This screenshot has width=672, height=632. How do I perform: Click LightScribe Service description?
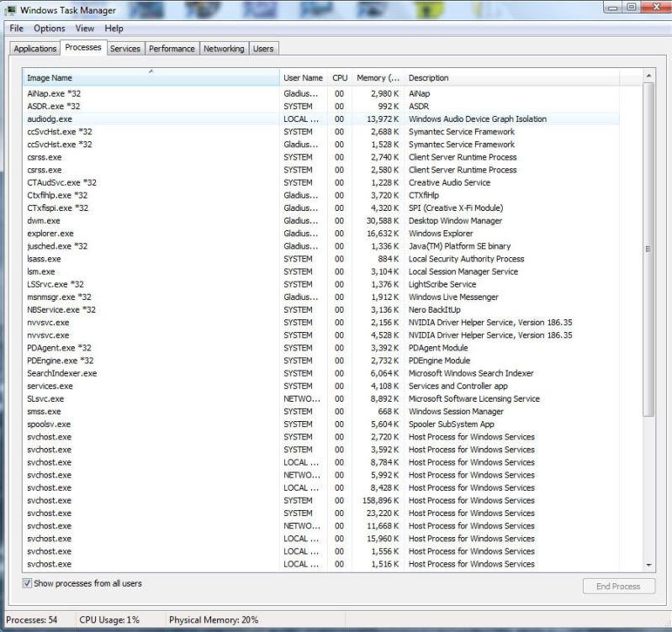(442, 284)
